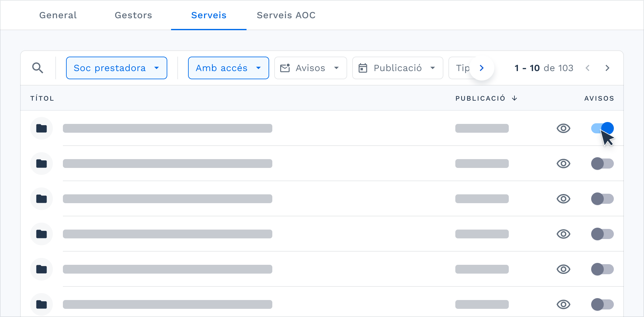Expand the Avisos filter dropdown
This screenshot has height=317, width=644.
(311, 68)
